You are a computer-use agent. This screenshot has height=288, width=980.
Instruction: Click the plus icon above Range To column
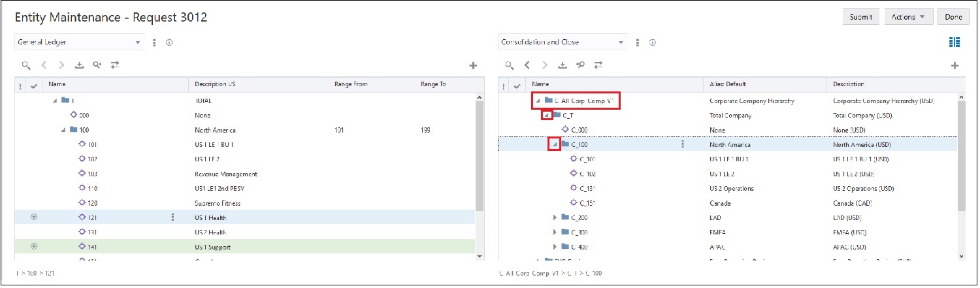(474, 65)
